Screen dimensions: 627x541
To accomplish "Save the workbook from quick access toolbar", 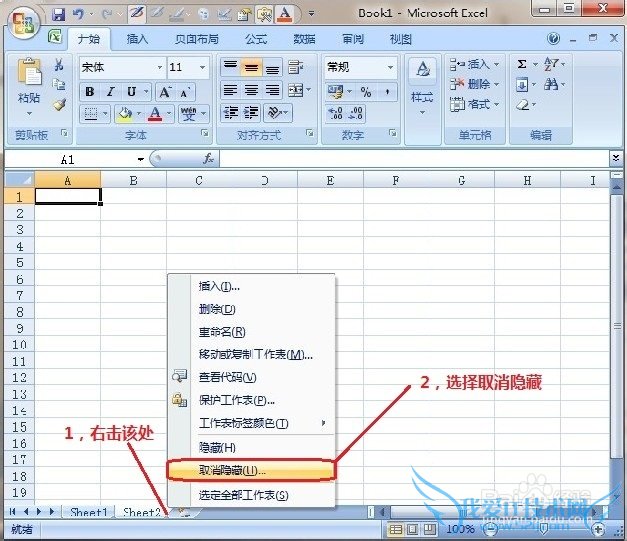I will [58, 15].
